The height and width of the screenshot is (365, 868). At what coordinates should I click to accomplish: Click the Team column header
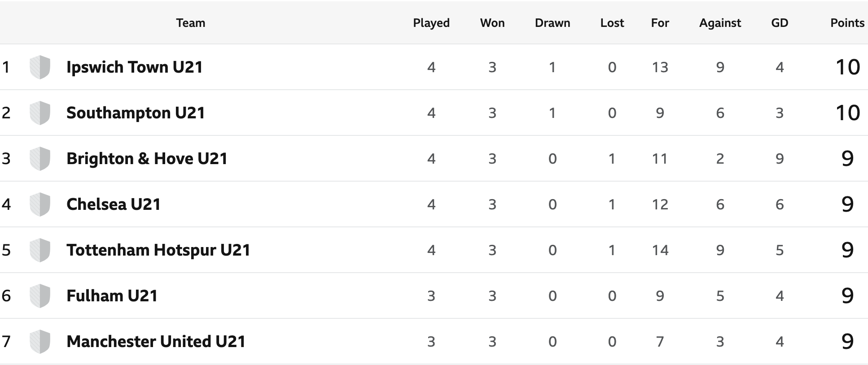click(191, 23)
